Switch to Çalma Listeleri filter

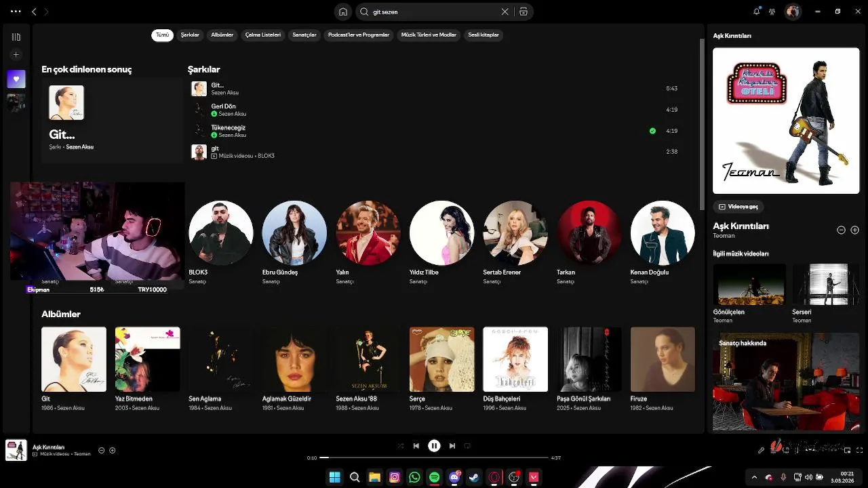[x=263, y=35]
